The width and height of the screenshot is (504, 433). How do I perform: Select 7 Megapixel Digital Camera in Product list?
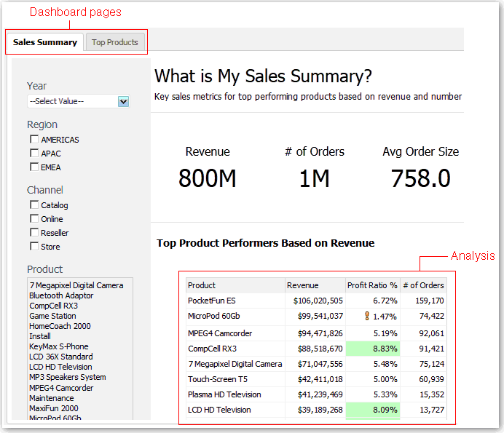coord(76,285)
